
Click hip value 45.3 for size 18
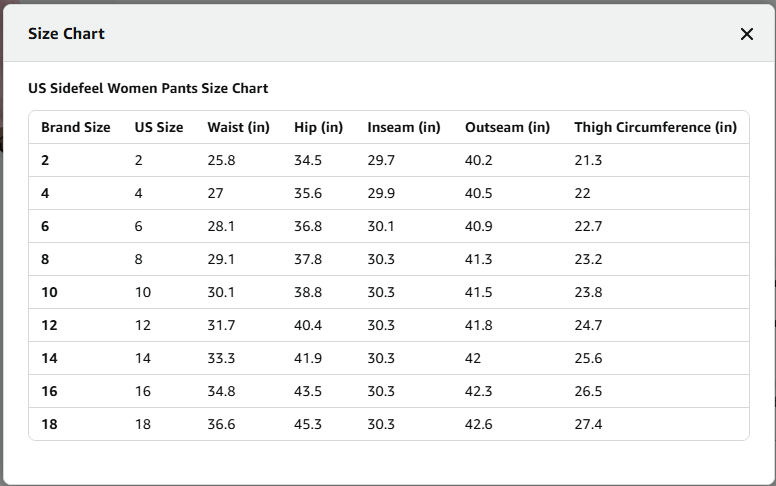(308, 424)
